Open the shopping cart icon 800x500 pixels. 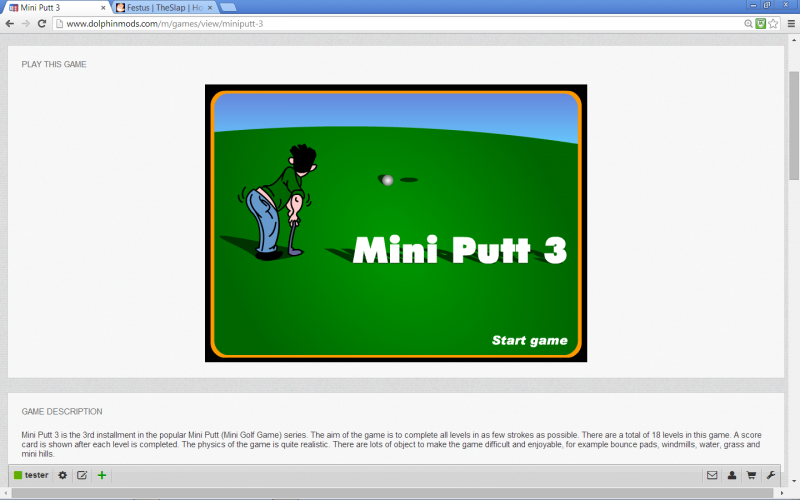click(x=751, y=475)
